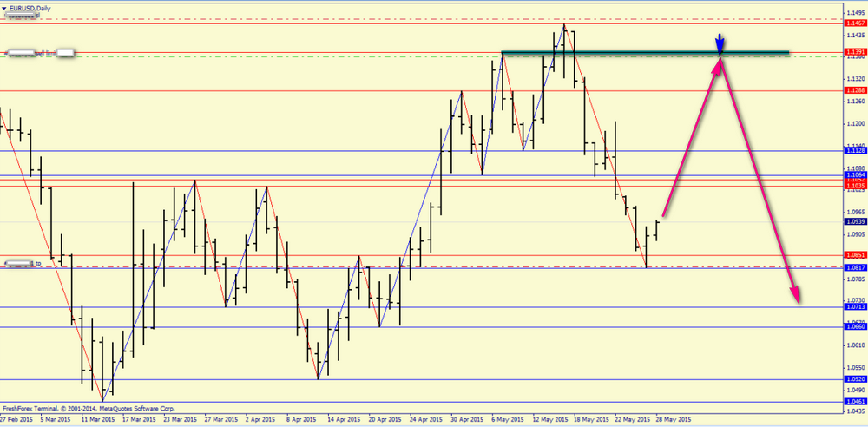Click the 27 Feb 2015 date label

click(x=17, y=419)
